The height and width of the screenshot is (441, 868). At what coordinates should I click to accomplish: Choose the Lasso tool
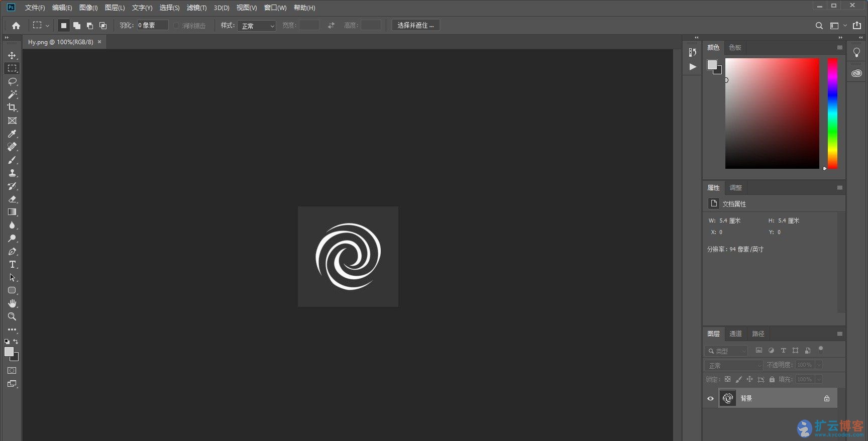12,81
